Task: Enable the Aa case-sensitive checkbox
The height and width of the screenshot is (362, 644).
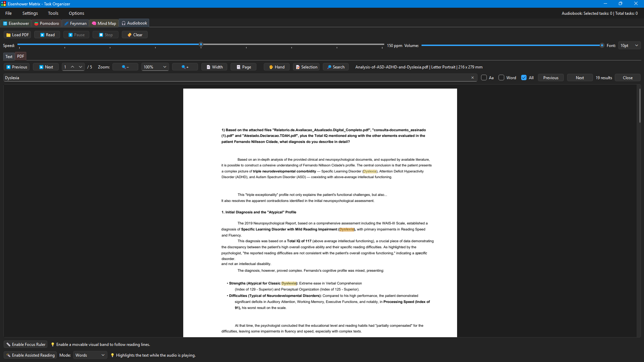Action: point(484,78)
